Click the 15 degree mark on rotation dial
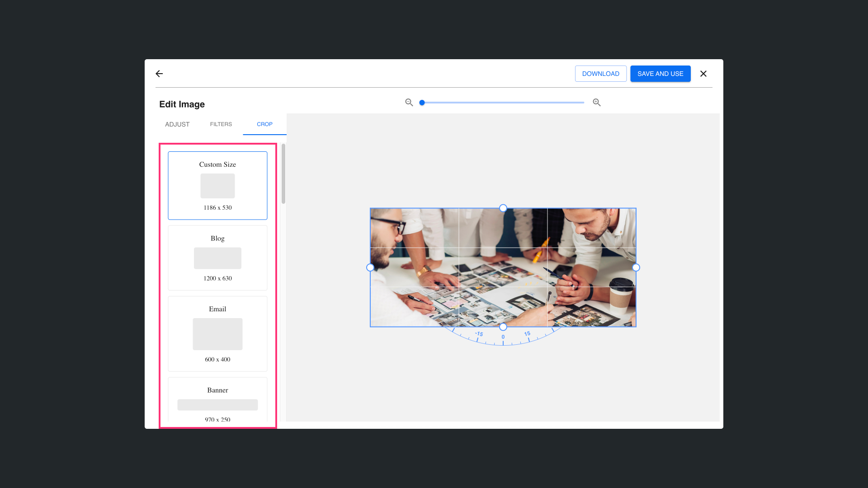 [528, 334]
